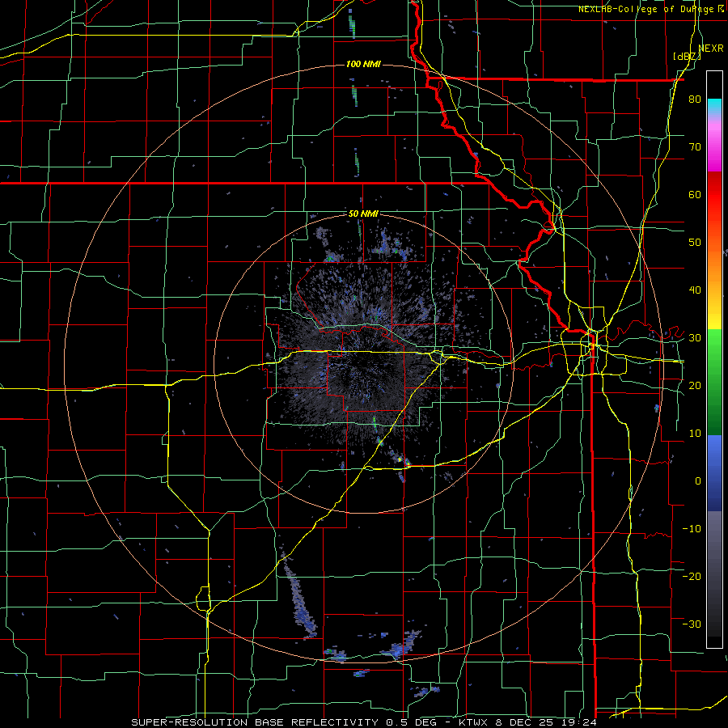The width and height of the screenshot is (728, 728).
Task: Click the "50" value on the dBZ scale
Action: (x=695, y=243)
